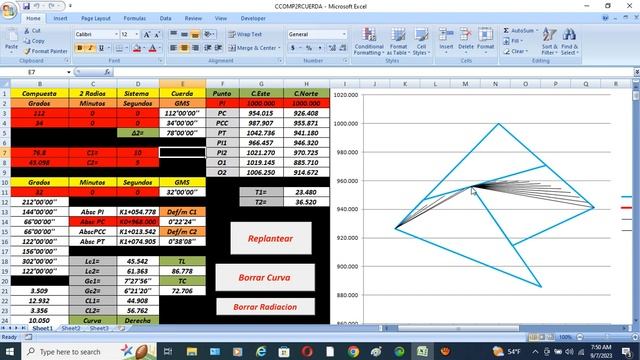Click the Percent Style icon
The height and width of the screenshot is (360, 640).
[x=309, y=48]
